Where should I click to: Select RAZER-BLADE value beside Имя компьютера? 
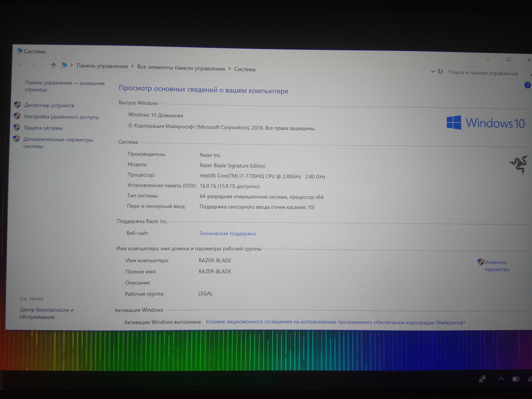[x=215, y=261]
